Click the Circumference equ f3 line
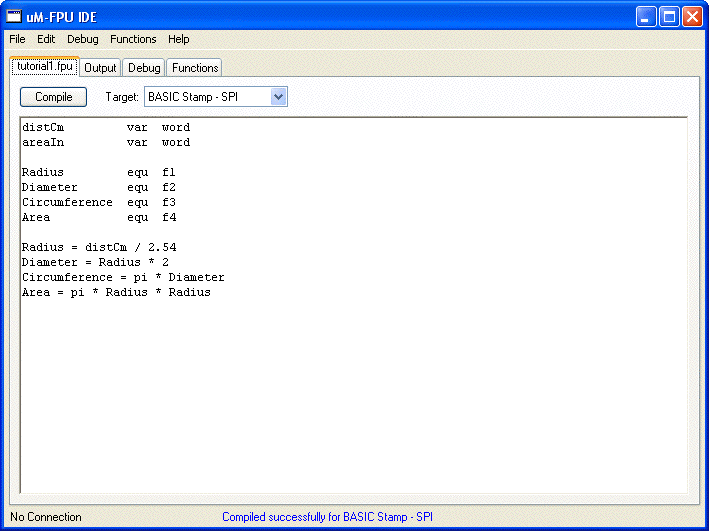The width and height of the screenshot is (709, 531). 99,202
